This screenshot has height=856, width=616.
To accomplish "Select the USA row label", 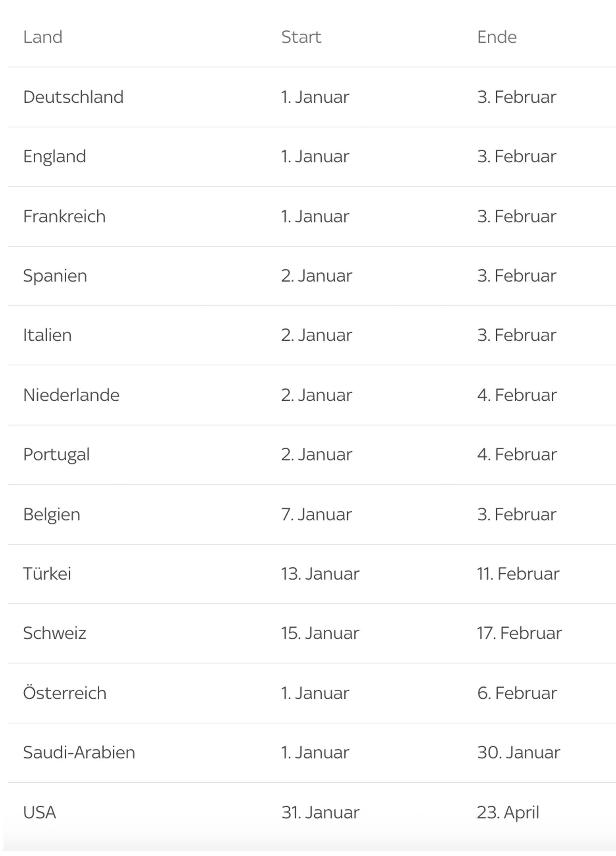I will point(40,812).
